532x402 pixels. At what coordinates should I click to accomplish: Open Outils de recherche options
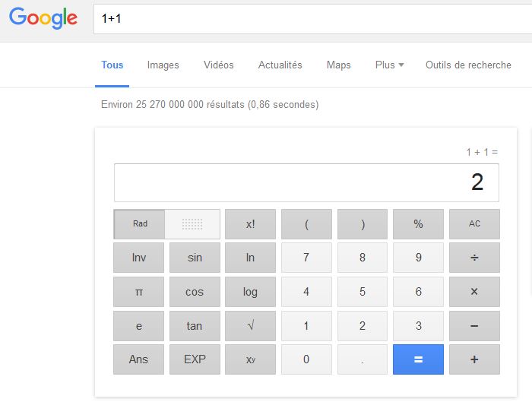tap(468, 65)
